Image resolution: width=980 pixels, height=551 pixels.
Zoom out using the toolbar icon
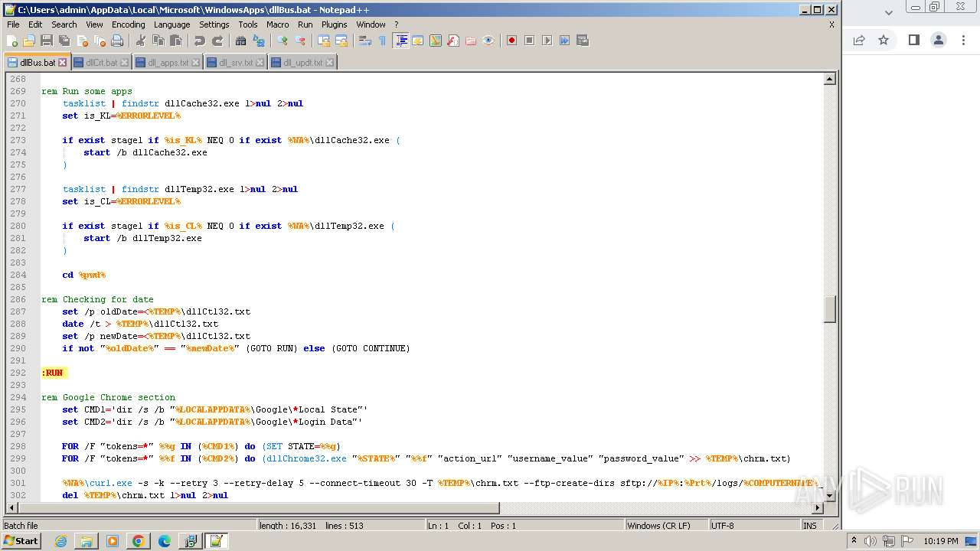coord(300,41)
